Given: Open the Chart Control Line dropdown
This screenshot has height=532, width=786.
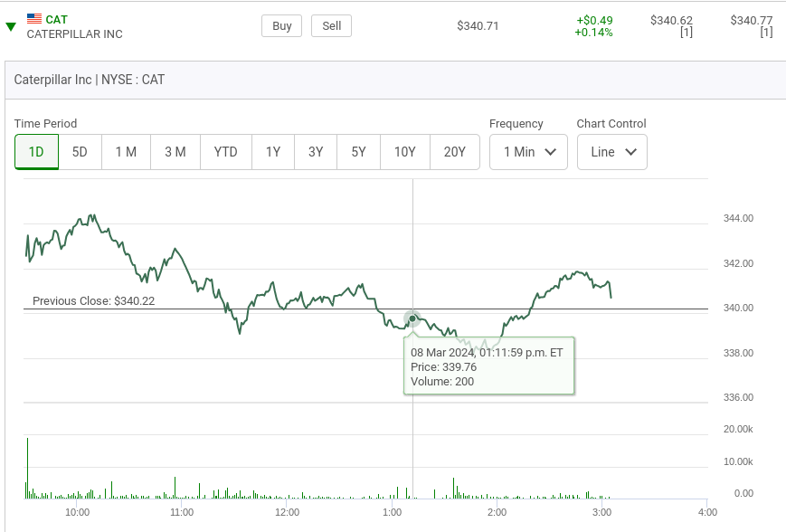Looking at the screenshot, I should coord(612,152).
